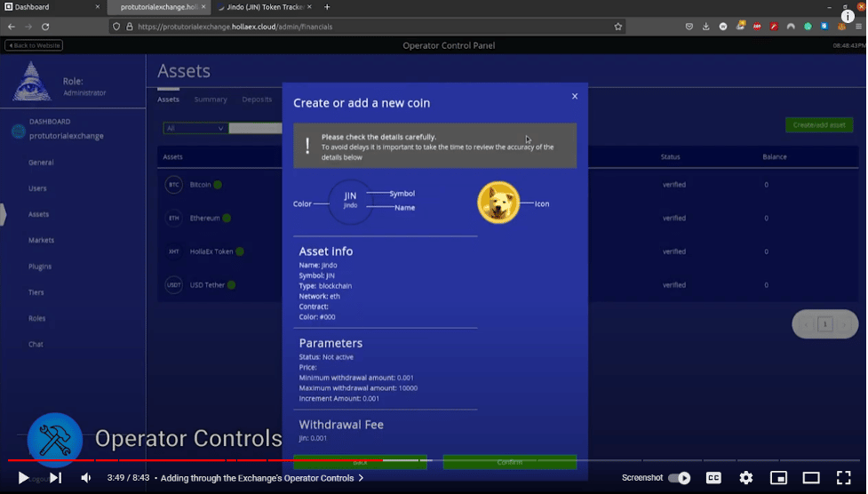Click Back to Website button

click(x=34, y=45)
